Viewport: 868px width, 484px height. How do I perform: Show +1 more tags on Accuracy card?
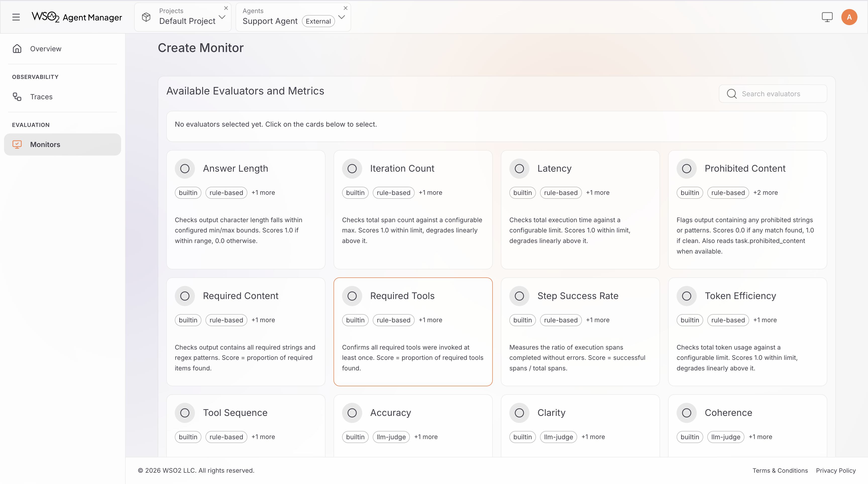coord(425,437)
